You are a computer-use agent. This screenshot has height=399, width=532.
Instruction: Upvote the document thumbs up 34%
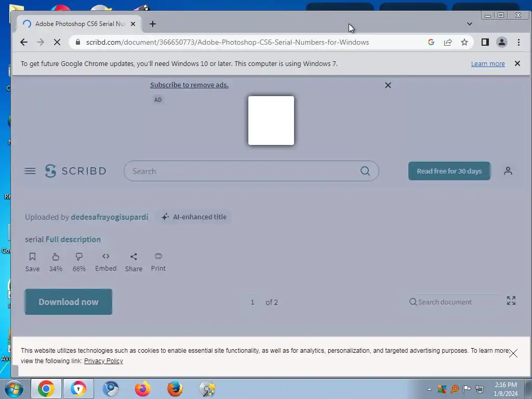(56, 262)
